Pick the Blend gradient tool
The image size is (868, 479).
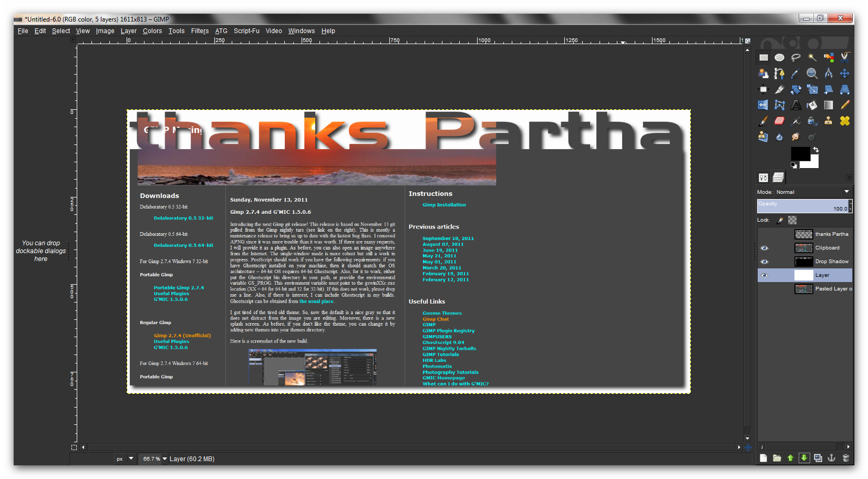pyautogui.click(x=829, y=105)
